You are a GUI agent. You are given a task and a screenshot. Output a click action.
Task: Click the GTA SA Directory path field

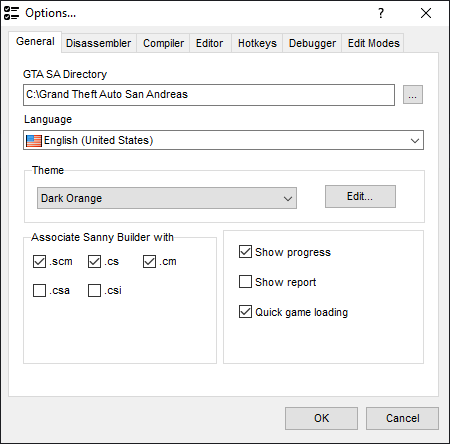(x=209, y=95)
